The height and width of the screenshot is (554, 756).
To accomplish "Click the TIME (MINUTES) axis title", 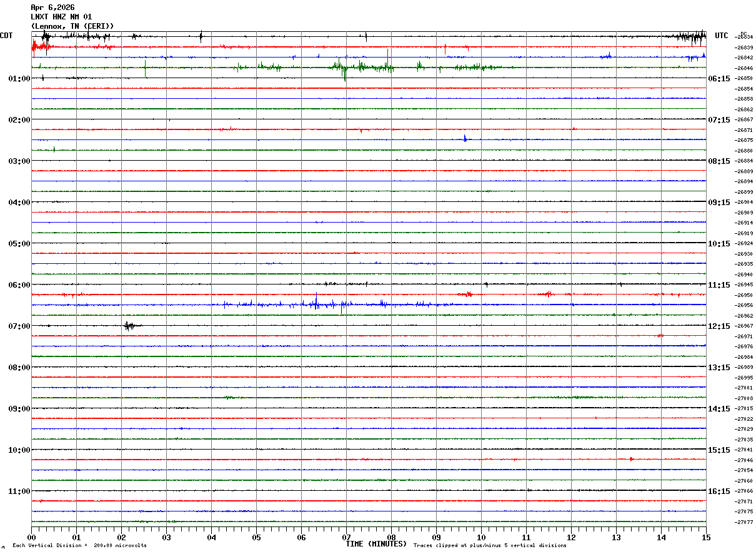I will (x=376, y=544).
